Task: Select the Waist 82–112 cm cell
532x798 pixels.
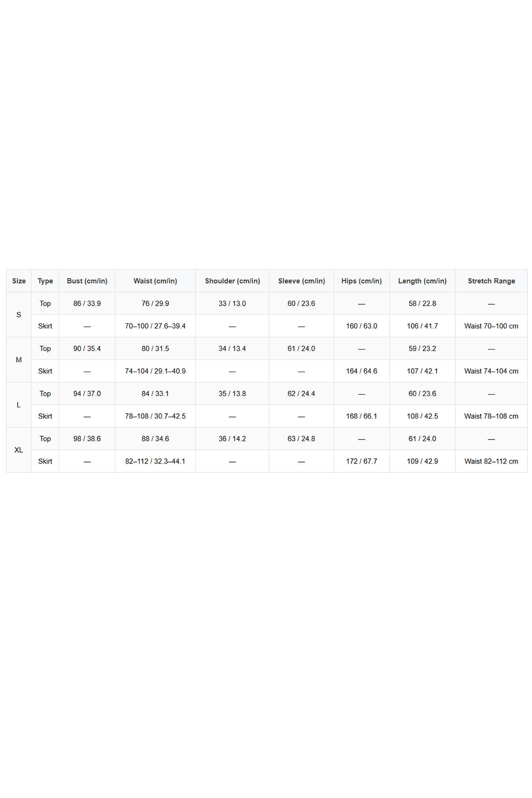Action: point(491,461)
